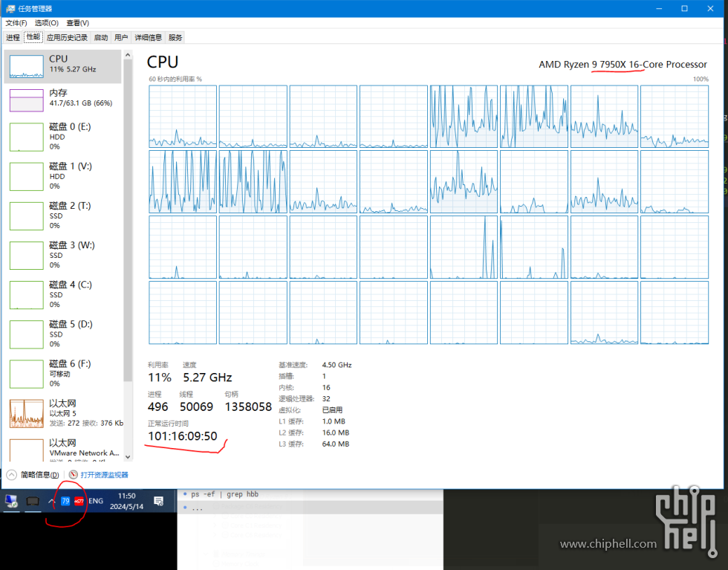The width and height of the screenshot is (728, 570).
Task: Click the handle count 1358058
Action: [x=248, y=407]
